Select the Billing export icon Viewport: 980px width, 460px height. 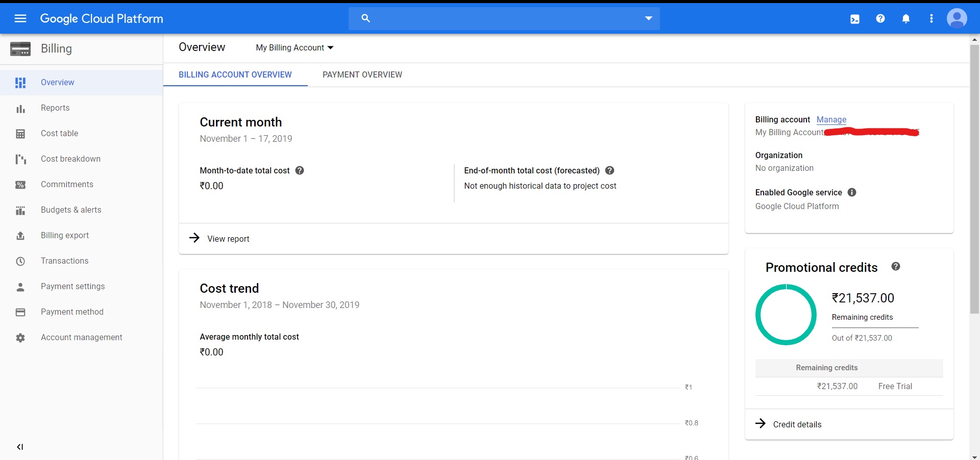click(x=20, y=235)
